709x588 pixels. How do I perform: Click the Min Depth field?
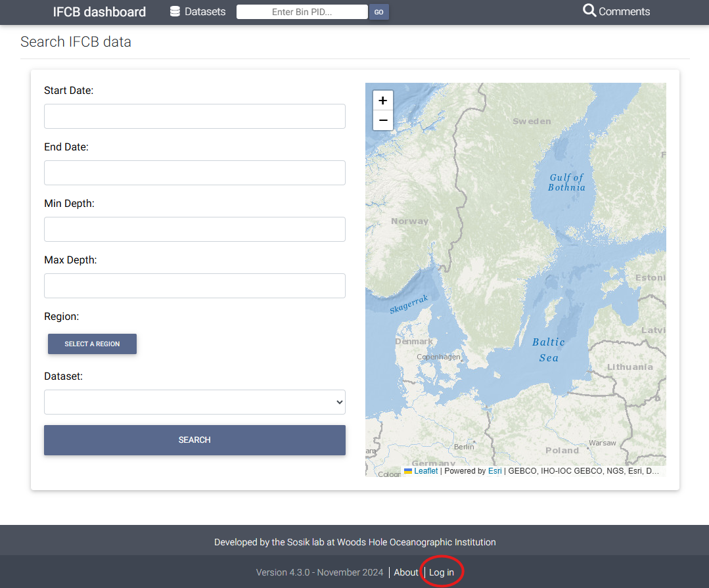(x=194, y=229)
